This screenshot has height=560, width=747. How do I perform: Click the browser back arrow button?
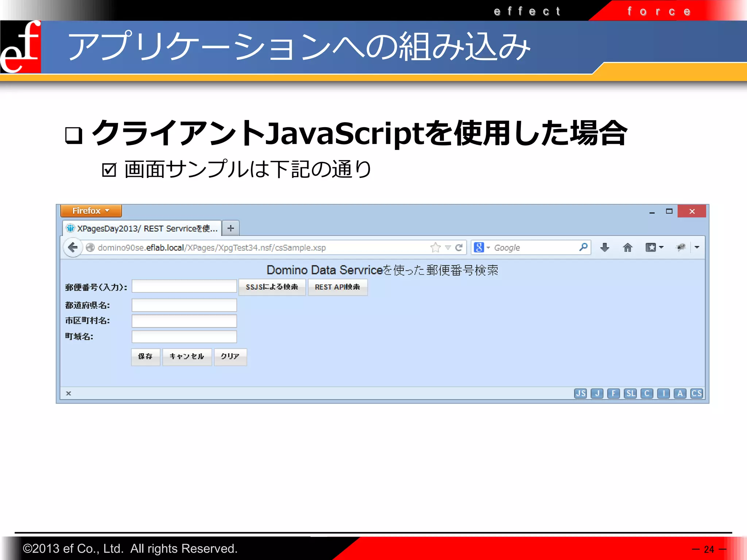73,248
